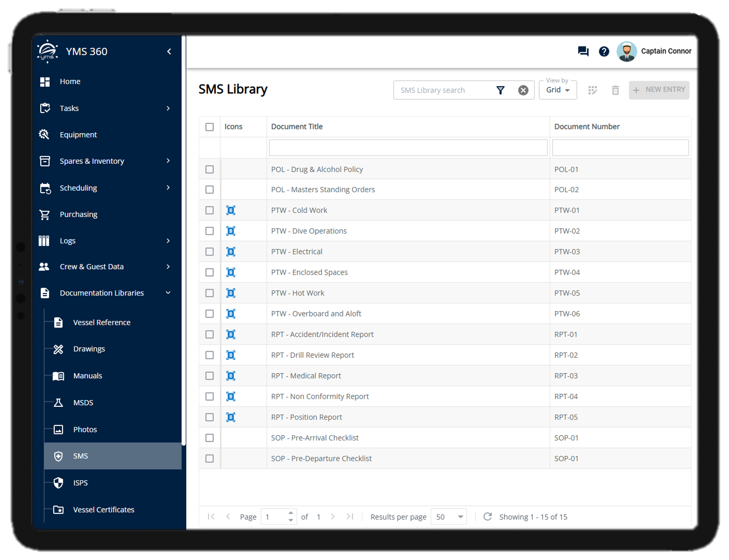Image resolution: width=729 pixels, height=560 pixels.
Task: Check the SOP - Pre-Arrival Checklist row
Action: coord(209,438)
